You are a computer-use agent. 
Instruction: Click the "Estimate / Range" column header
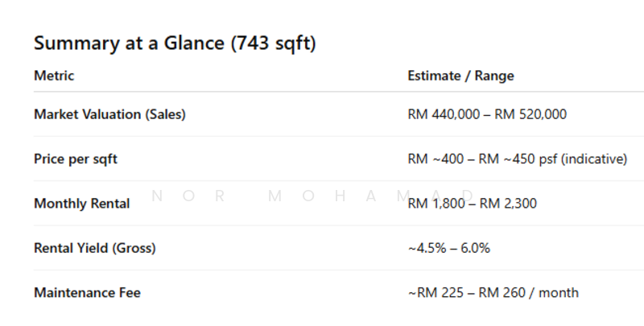pyautogui.click(x=460, y=76)
